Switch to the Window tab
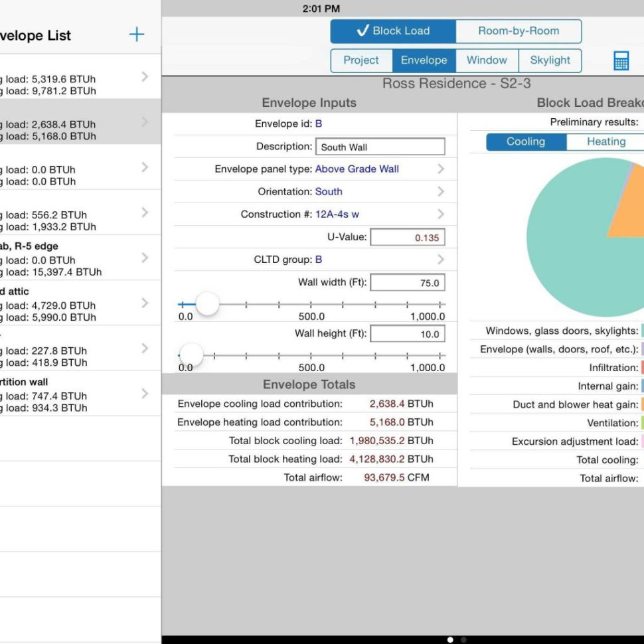The height and width of the screenshot is (644, 644). 487,60
